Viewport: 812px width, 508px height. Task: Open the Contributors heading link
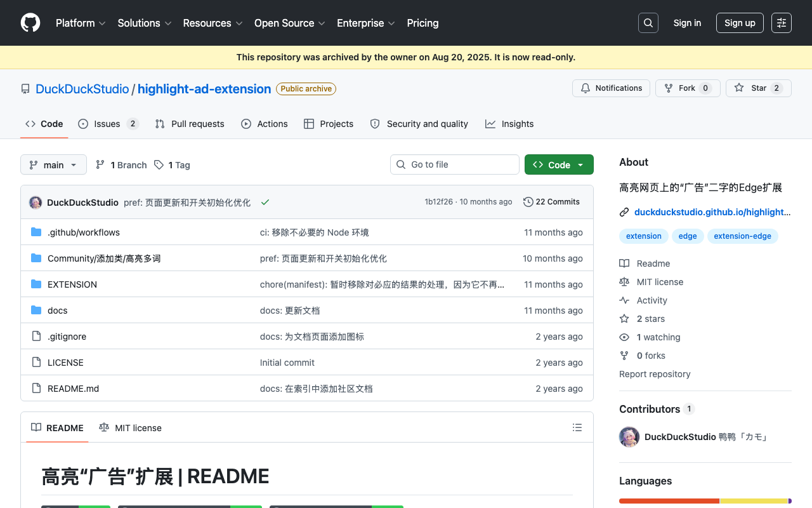(657, 409)
